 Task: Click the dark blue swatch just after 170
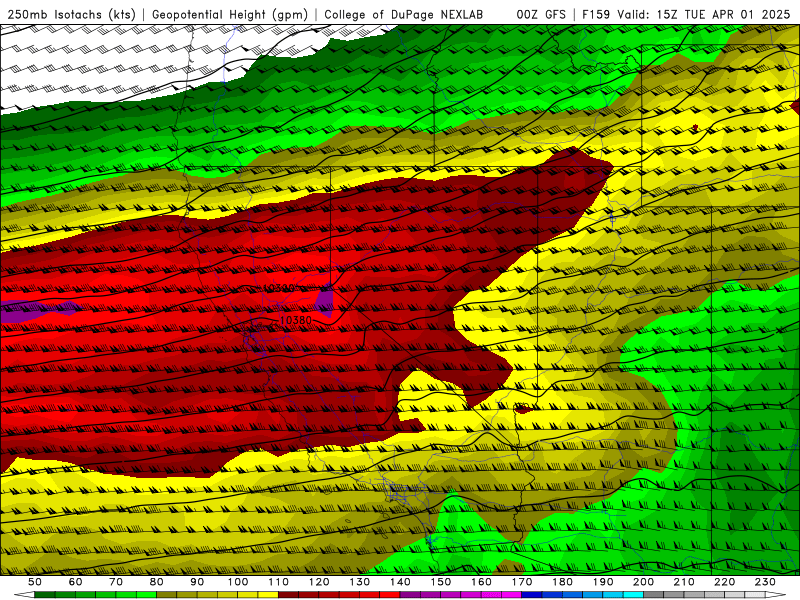pos(532,595)
